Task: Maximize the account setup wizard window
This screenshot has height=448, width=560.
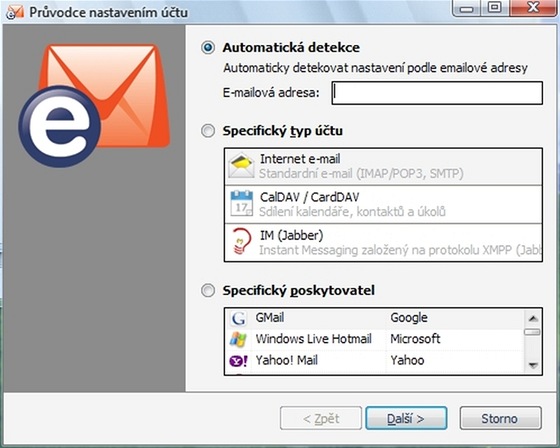Action: (x=495, y=8)
